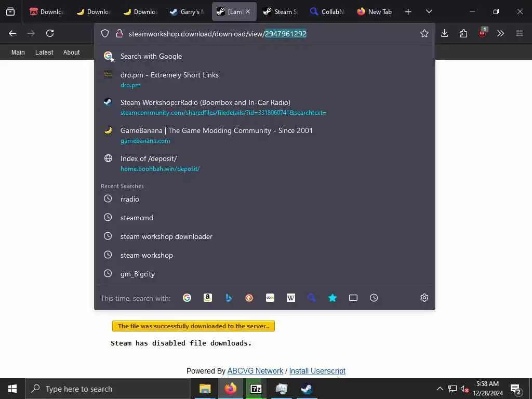
Task: Open the Downloads panel arrow
Action: coord(445,33)
